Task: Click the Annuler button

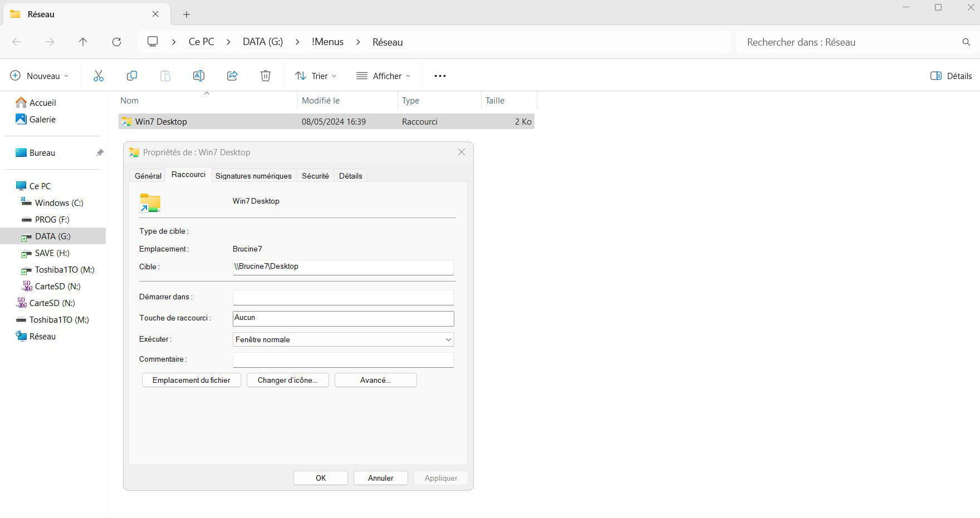Action: [381, 478]
